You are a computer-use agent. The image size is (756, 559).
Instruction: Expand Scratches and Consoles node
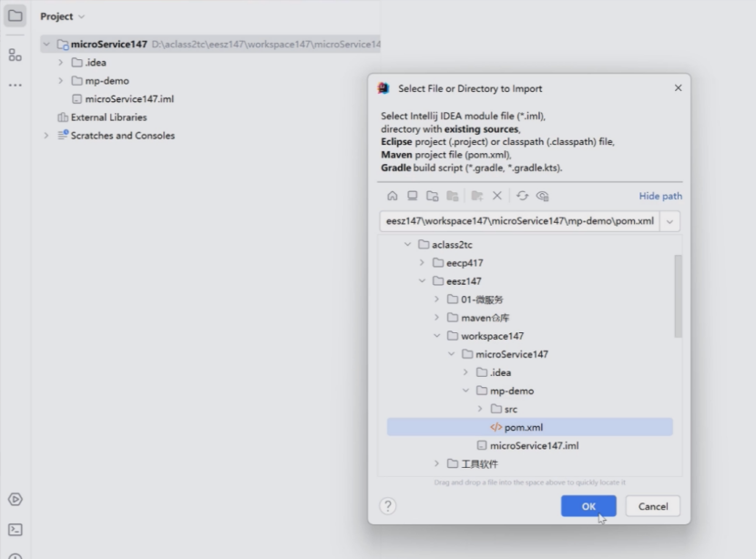click(x=46, y=136)
